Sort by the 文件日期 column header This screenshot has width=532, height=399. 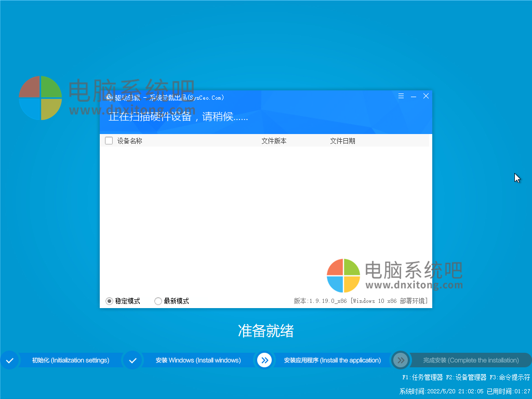(342, 141)
